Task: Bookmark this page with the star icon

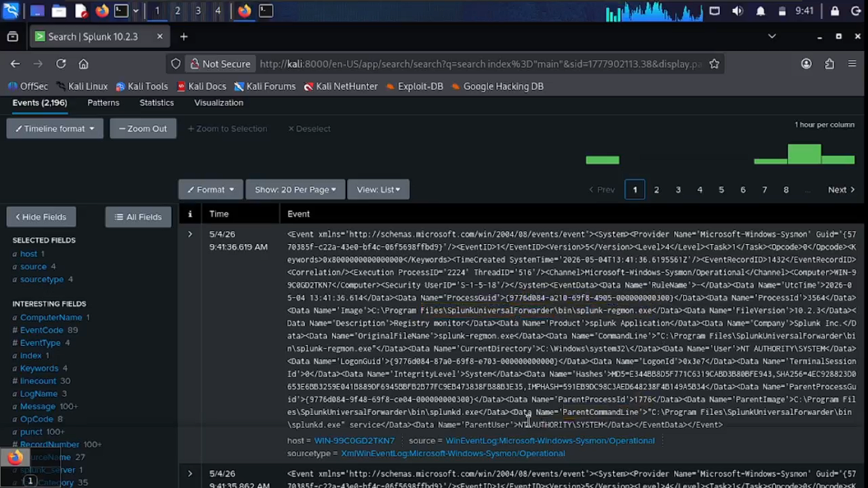Action: click(714, 64)
